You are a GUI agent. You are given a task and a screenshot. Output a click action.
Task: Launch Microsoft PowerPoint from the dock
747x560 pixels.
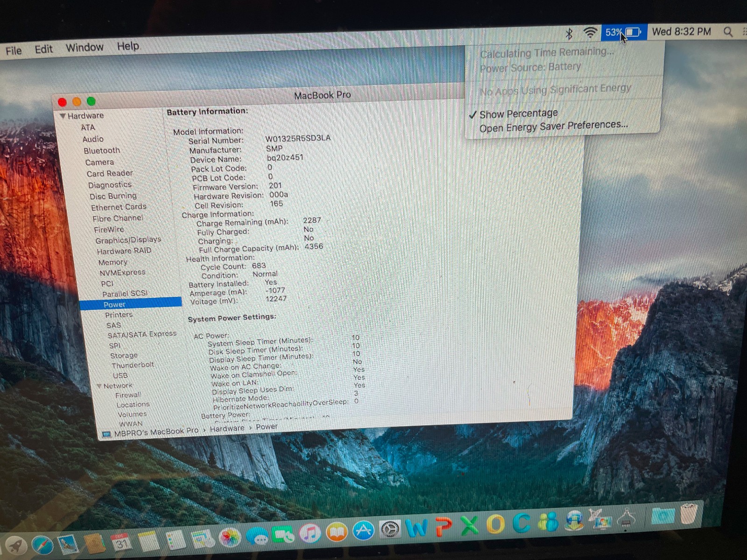pyautogui.click(x=444, y=526)
